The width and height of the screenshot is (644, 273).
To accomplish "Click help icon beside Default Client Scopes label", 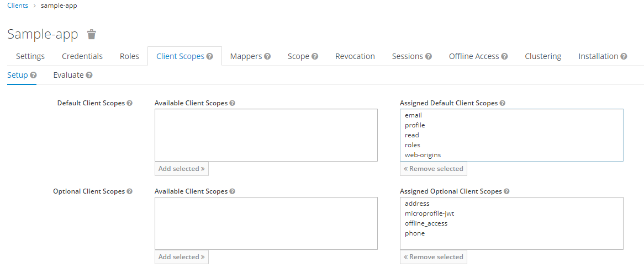I will pyautogui.click(x=130, y=103).
